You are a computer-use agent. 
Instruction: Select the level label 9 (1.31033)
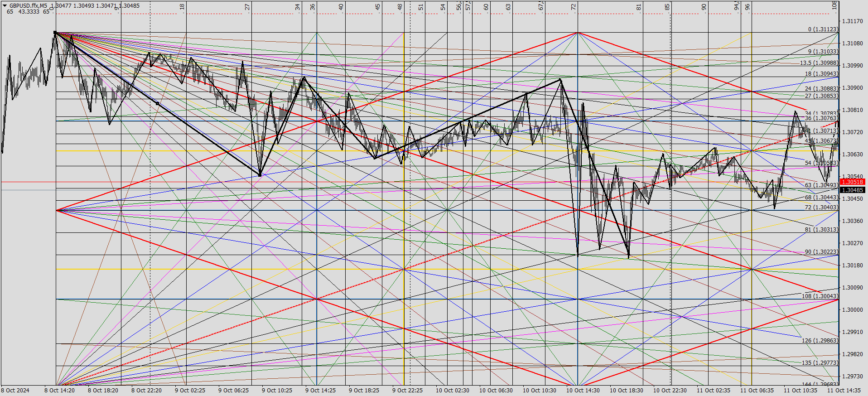(823, 52)
